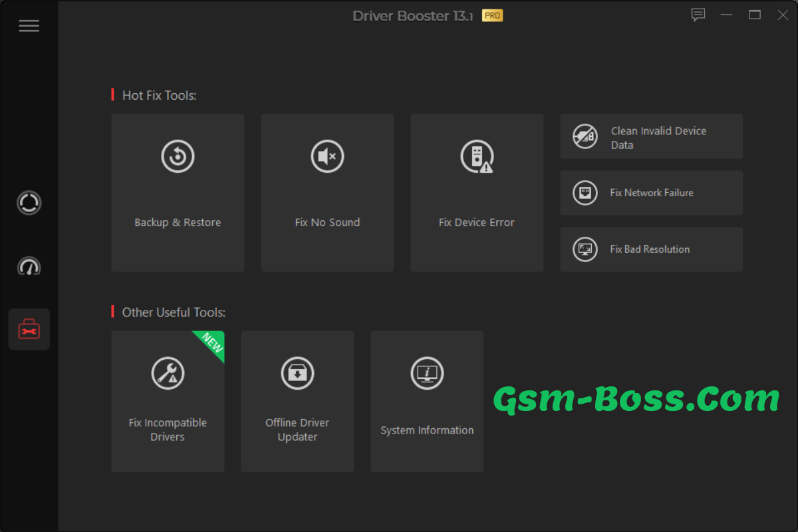This screenshot has width=798, height=532.
Task: Click the Backup & Restore icon
Action: [178, 157]
